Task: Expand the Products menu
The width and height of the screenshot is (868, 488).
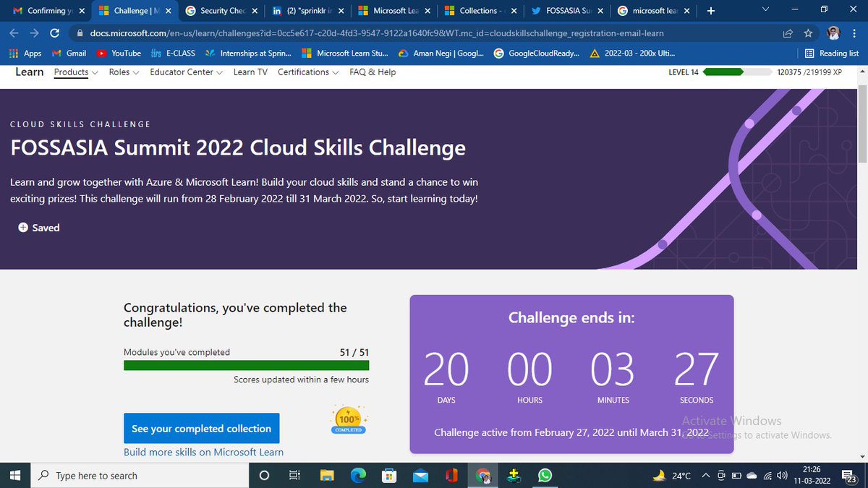Action: (x=76, y=72)
